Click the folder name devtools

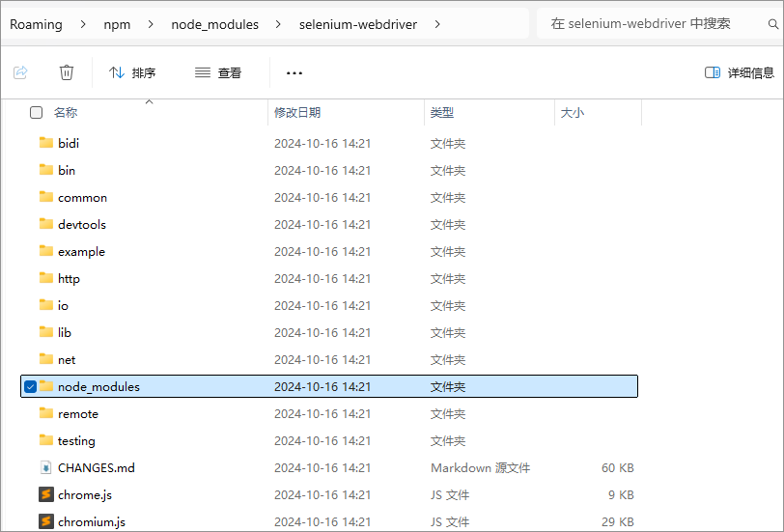[x=82, y=225]
